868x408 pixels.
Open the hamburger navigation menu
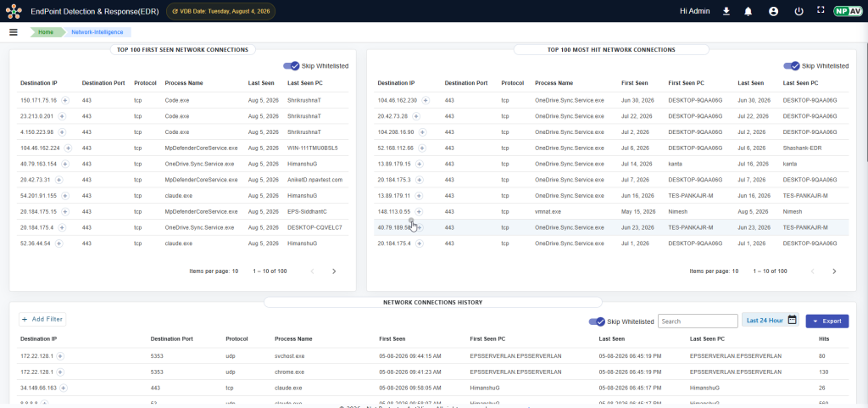coord(14,32)
